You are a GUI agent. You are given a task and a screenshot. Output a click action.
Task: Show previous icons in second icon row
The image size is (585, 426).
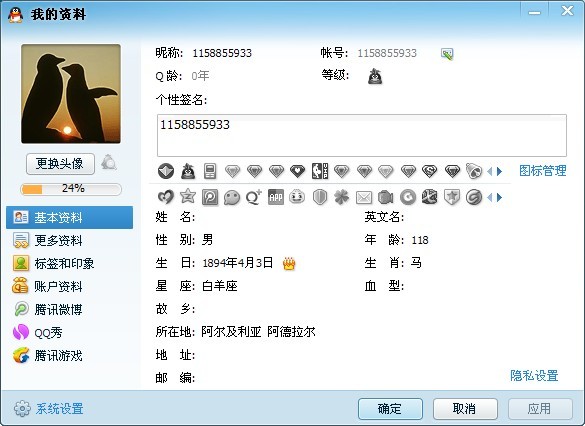click(489, 197)
